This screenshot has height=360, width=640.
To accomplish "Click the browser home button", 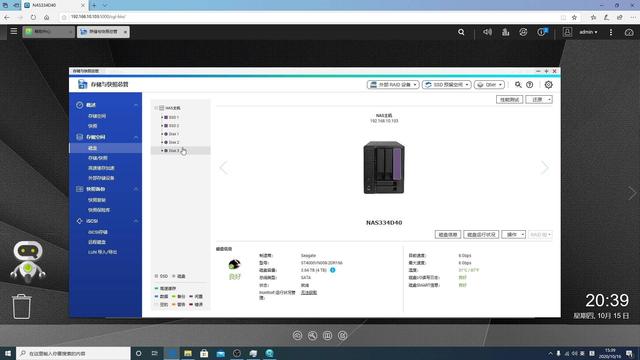I will [47, 17].
